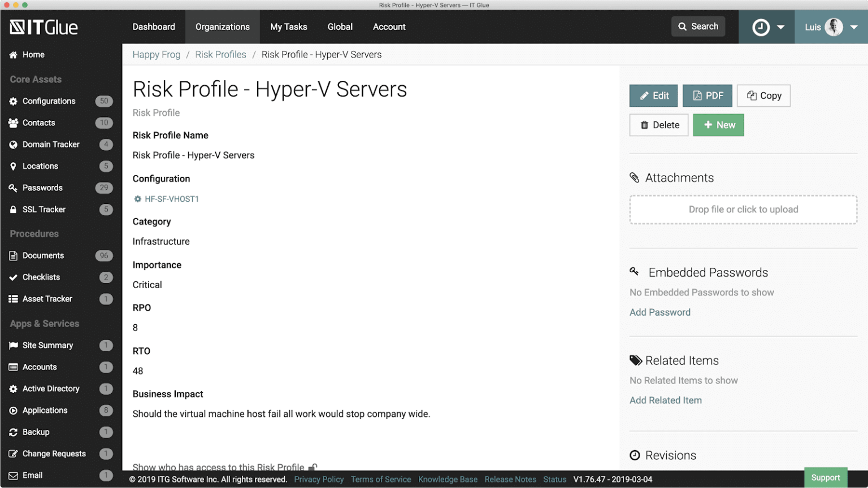Go to Domain Tracker
Viewport: 868px width, 488px height.
pyautogui.click(x=51, y=145)
